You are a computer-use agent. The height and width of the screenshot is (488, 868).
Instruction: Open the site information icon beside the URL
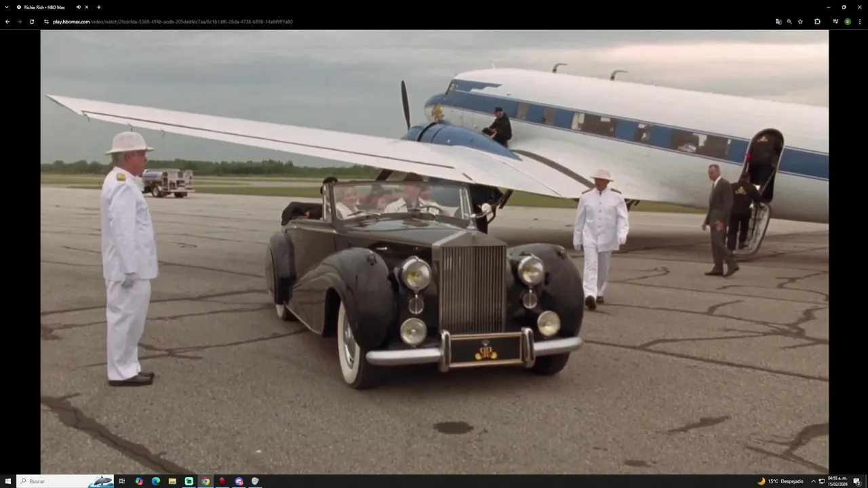tap(46, 22)
